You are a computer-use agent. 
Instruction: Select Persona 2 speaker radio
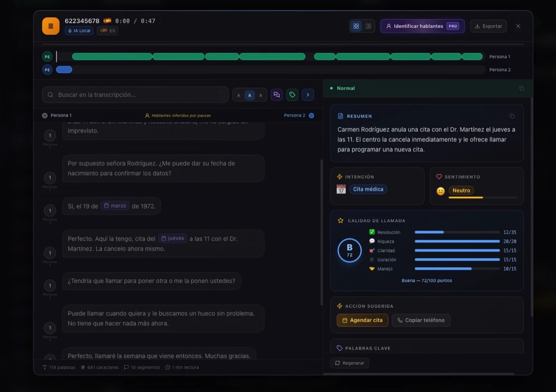click(x=311, y=116)
